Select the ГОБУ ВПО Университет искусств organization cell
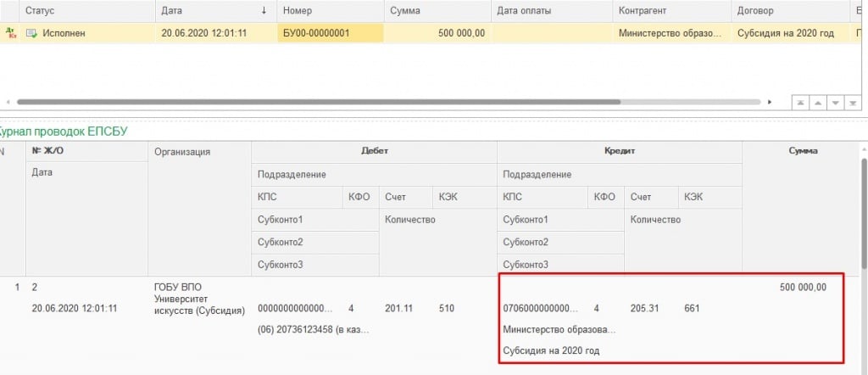868x375 pixels. click(199, 299)
